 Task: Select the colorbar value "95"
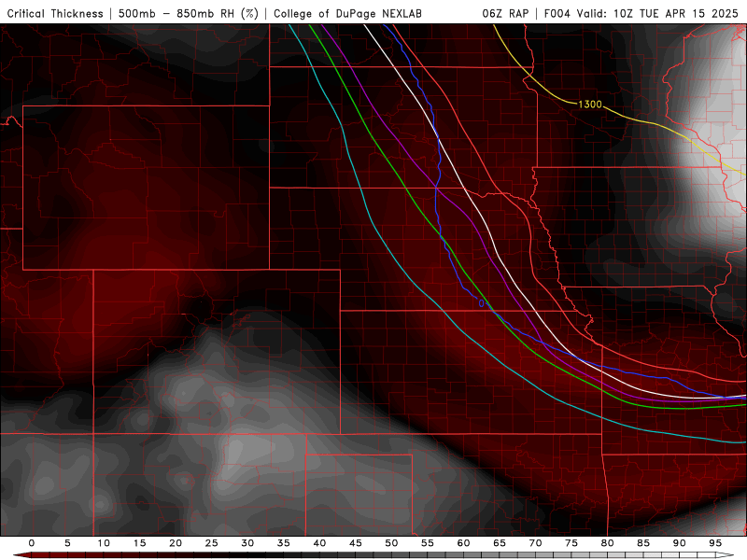(715, 543)
